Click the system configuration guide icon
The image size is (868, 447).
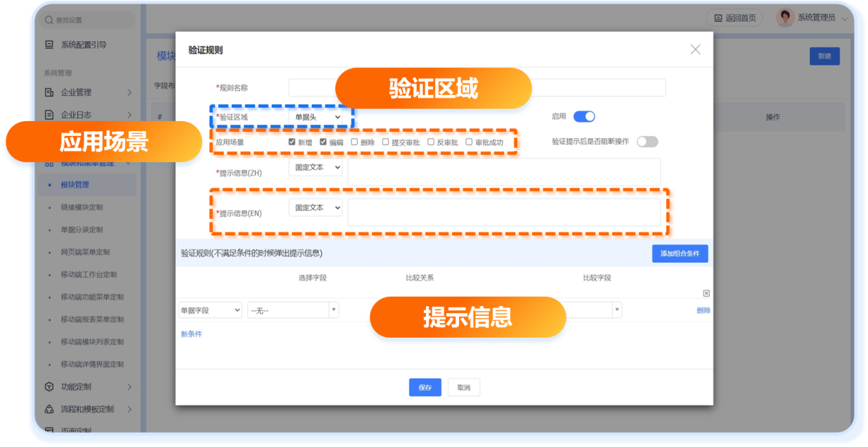click(49, 45)
